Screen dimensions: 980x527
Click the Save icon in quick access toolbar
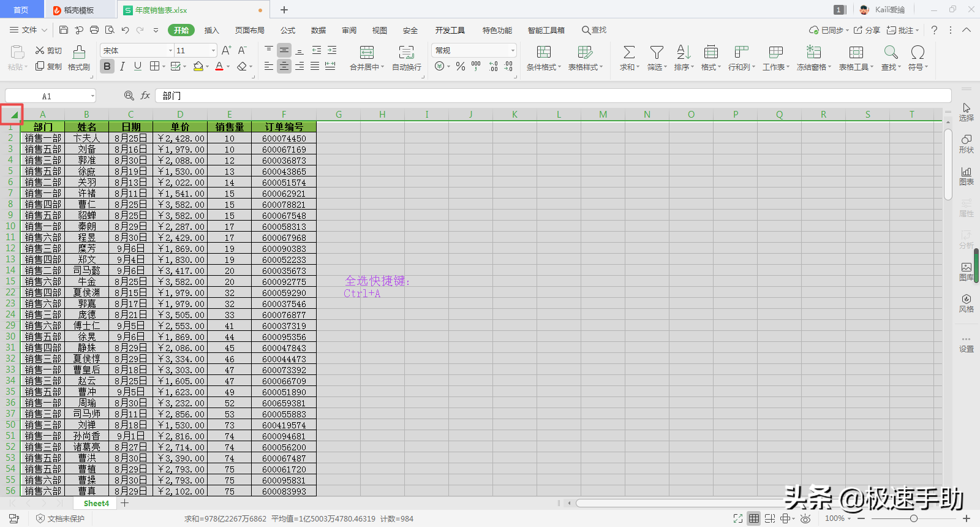(64, 30)
